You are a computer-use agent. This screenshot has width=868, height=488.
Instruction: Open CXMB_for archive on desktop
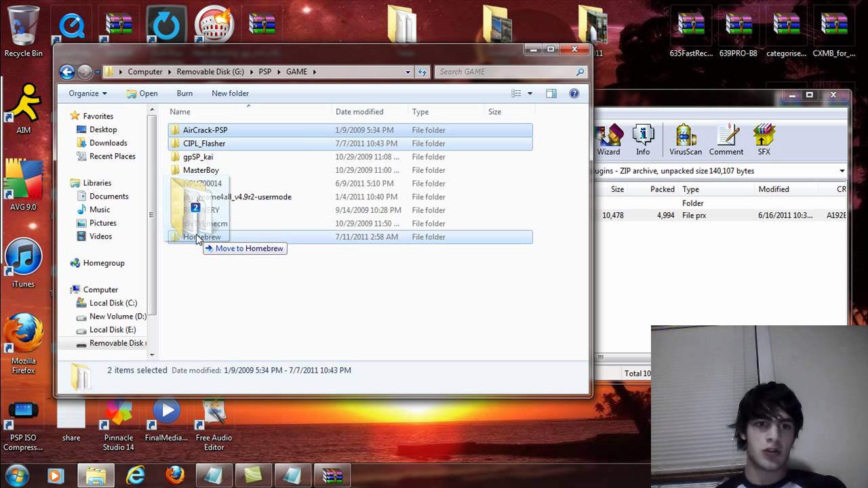tap(834, 32)
